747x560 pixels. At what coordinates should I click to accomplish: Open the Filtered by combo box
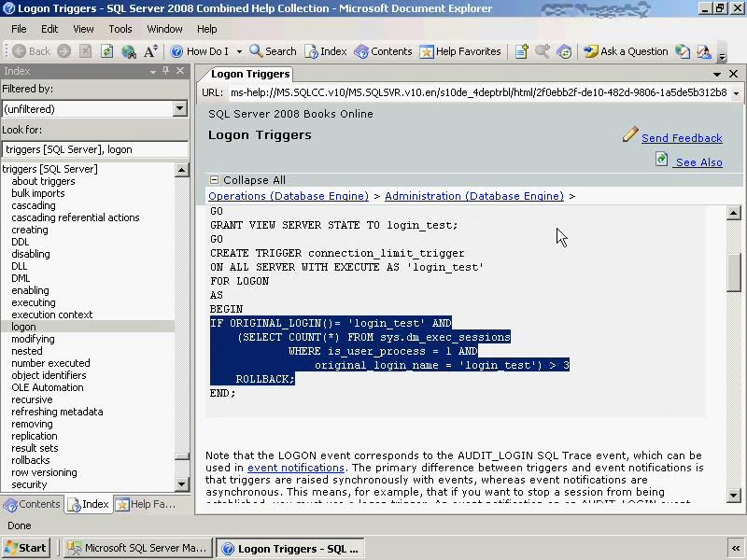coord(94,108)
